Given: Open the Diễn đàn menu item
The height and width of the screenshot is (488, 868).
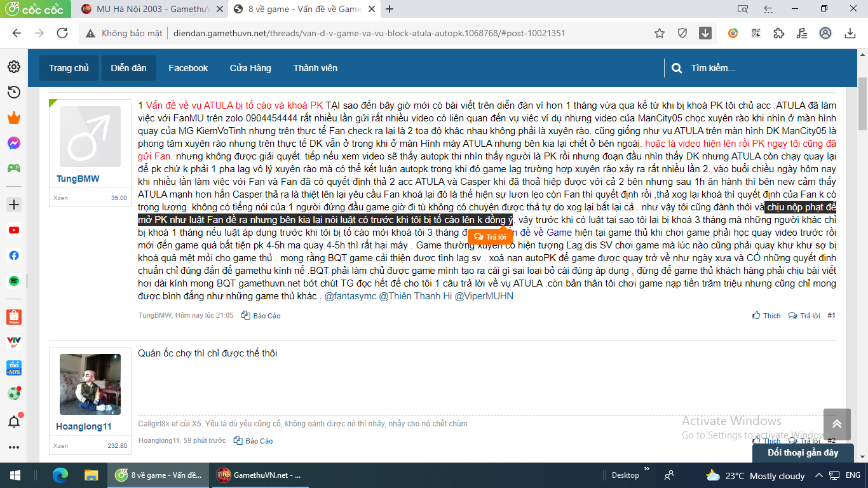Looking at the screenshot, I should coord(128,68).
